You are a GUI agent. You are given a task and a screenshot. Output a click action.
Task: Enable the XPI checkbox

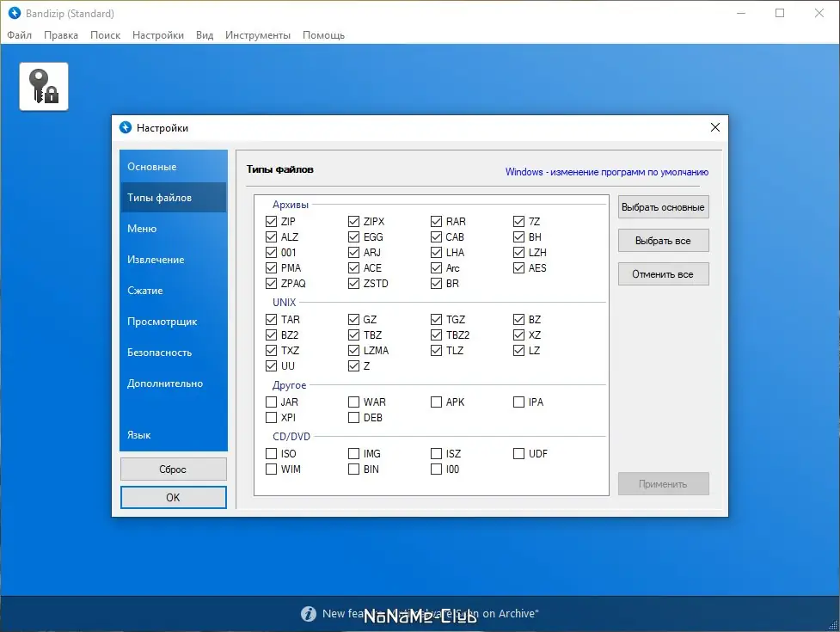[x=271, y=417]
